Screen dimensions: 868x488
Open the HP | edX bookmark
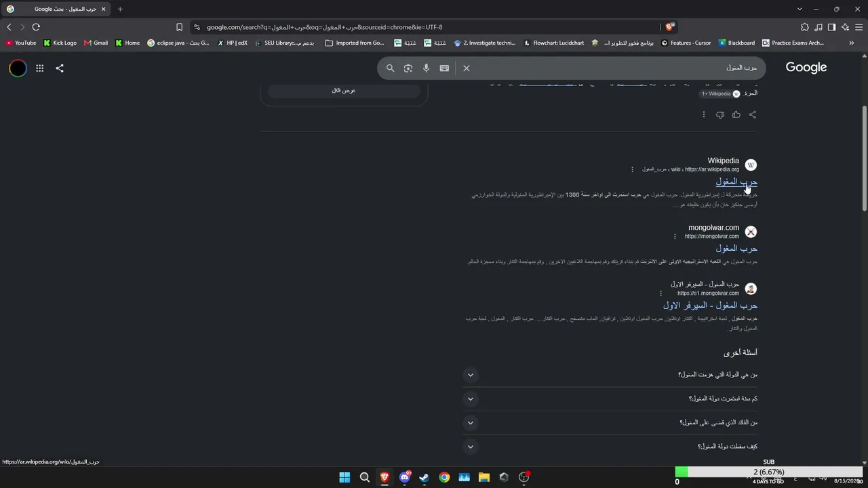[x=233, y=43]
